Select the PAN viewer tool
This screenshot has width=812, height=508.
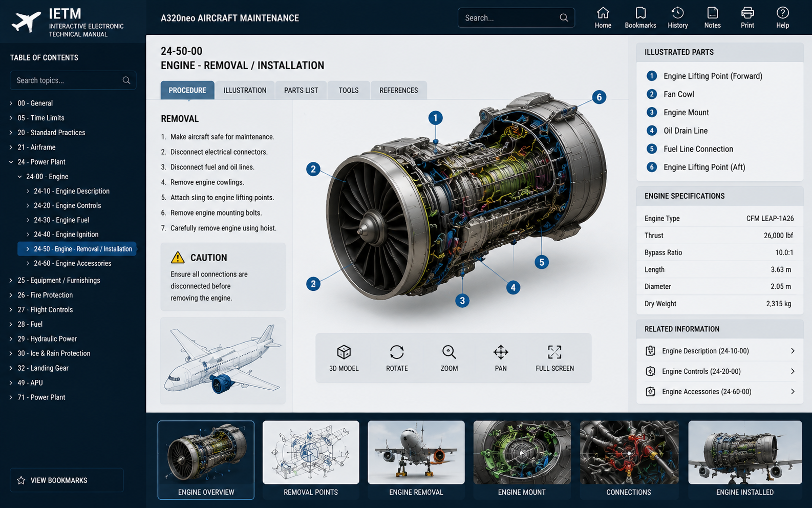click(x=501, y=358)
